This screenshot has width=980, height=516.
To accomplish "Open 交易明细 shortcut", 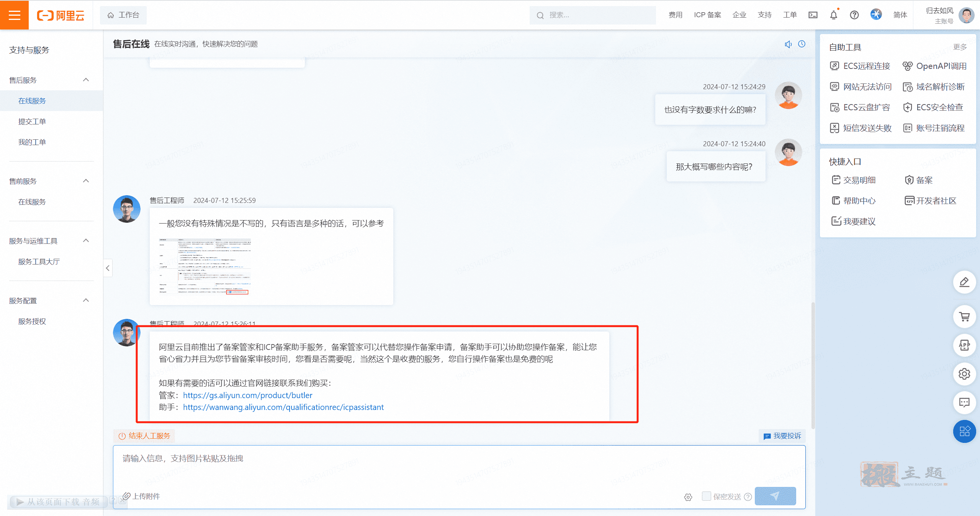I will (854, 180).
